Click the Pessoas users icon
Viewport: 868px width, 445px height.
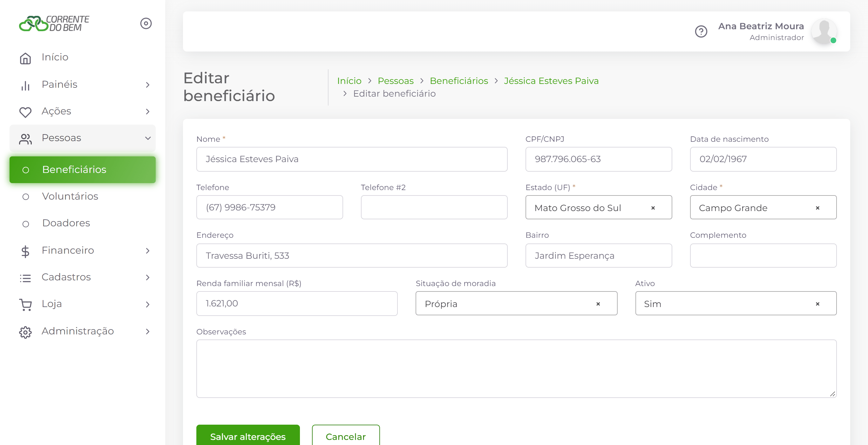click(25, 139)
